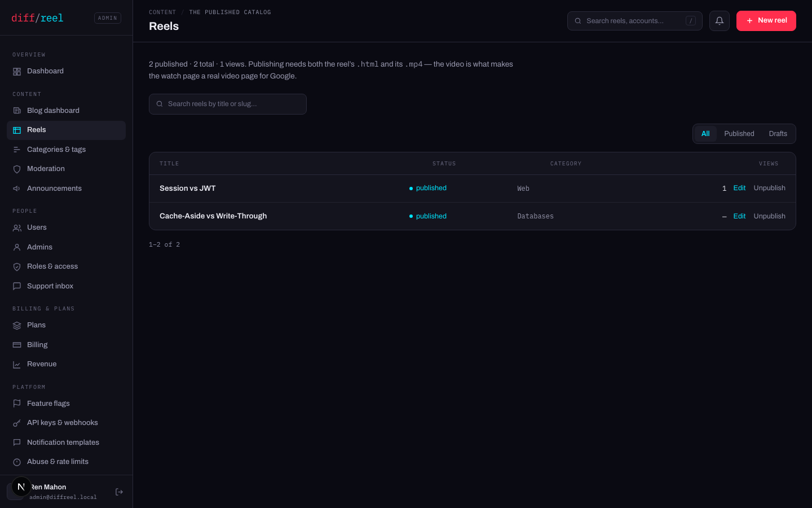Focus the global Search reels, accounts field
This screenshot has height=508, width=812.
[x=635, y=21]
